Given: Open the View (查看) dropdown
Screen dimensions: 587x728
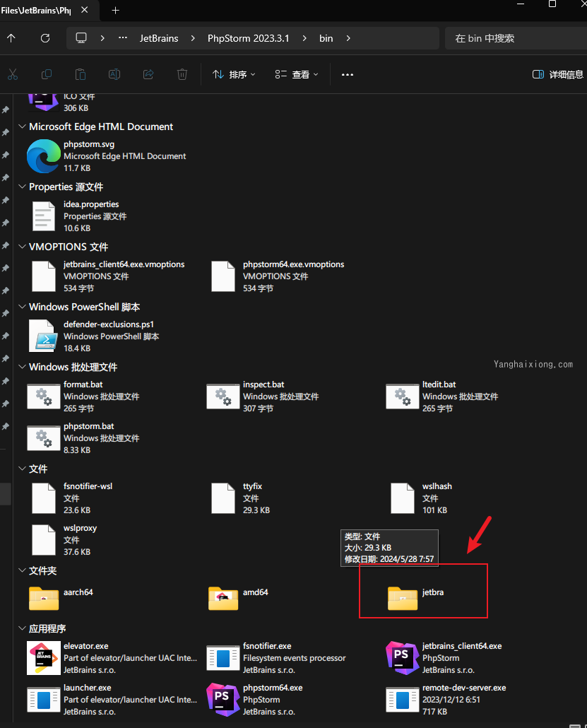Looking at the screenshot, I should [x=297, y=74].
